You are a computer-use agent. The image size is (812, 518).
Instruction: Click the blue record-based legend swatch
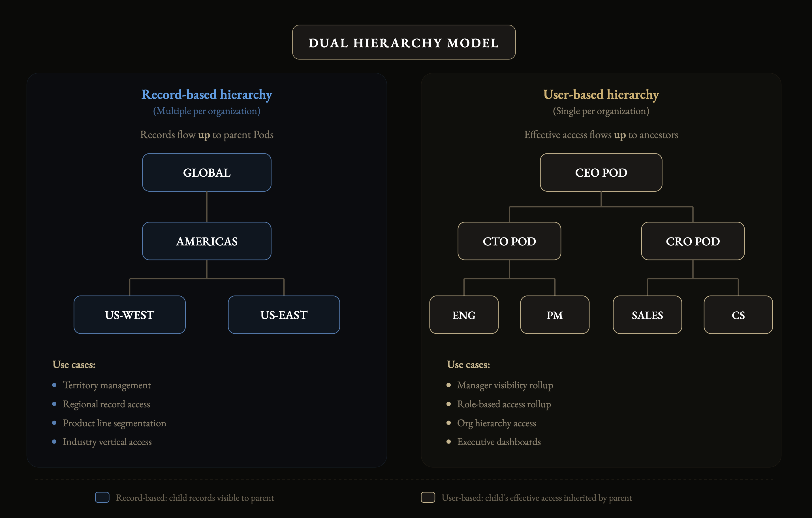tap(102, 497)
